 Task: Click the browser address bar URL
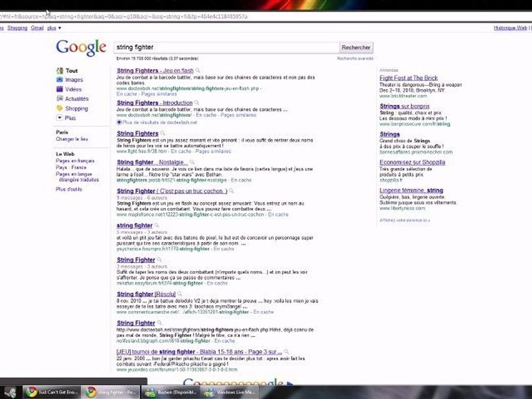click(124, 16)
